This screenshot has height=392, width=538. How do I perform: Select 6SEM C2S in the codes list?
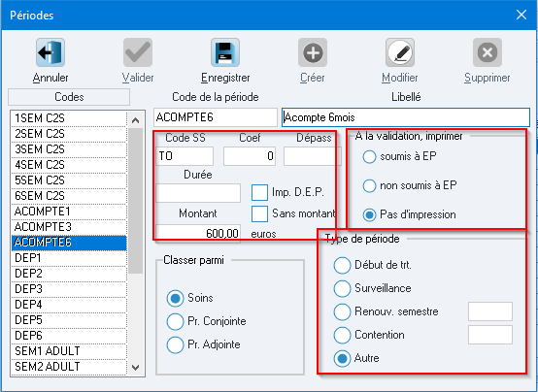pos(69,195)
